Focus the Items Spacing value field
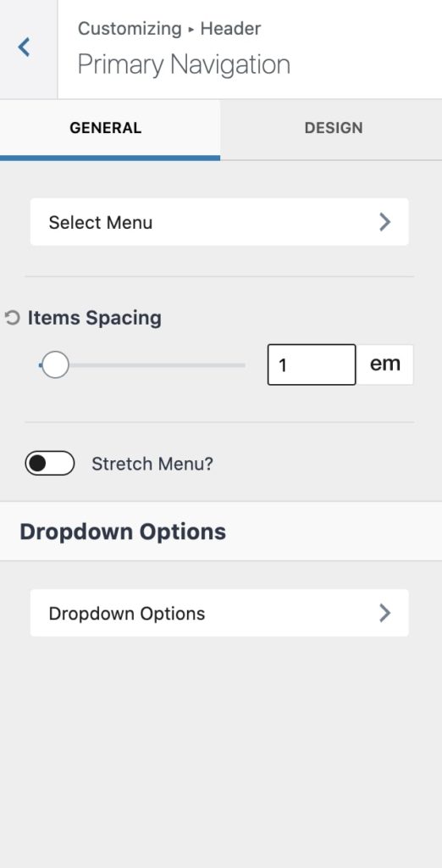This screenshot has width=442, height=868. click(312, 364)
